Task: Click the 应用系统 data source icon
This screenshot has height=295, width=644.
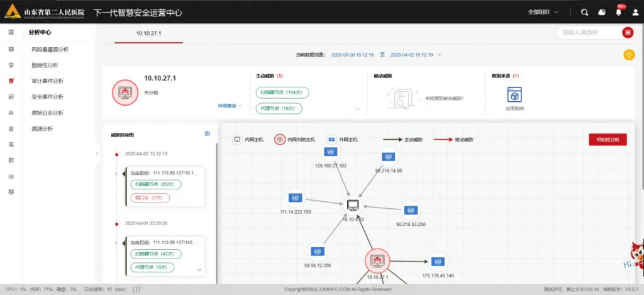Action: click(515, 94)
